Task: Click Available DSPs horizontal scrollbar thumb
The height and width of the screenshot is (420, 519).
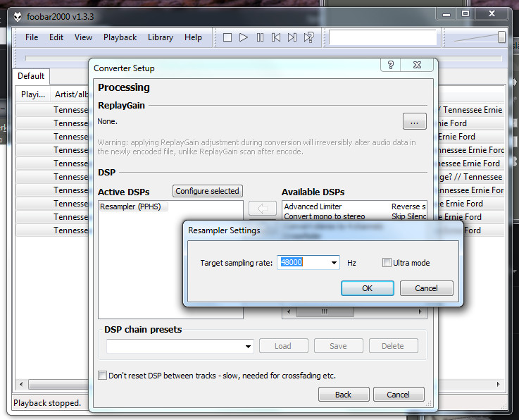Action: [x=325, y=311]
